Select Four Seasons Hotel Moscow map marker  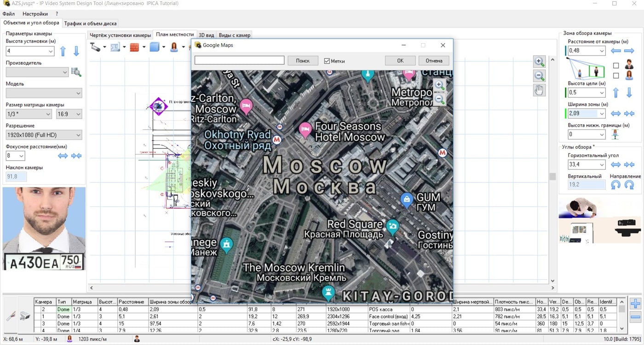point(305,130)
